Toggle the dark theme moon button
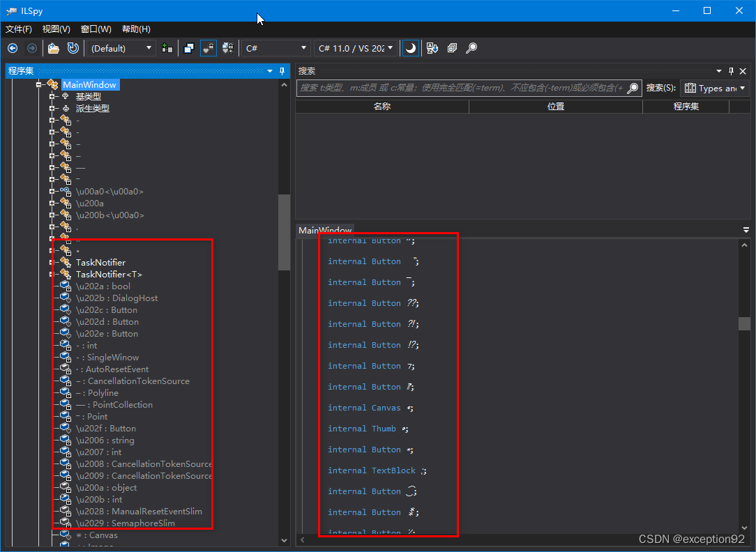 (410, 48)
